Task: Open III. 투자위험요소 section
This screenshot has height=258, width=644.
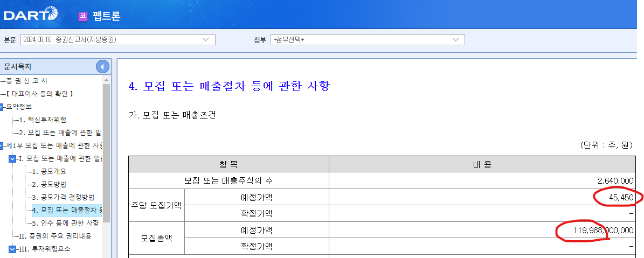Action: click(44, 249)
